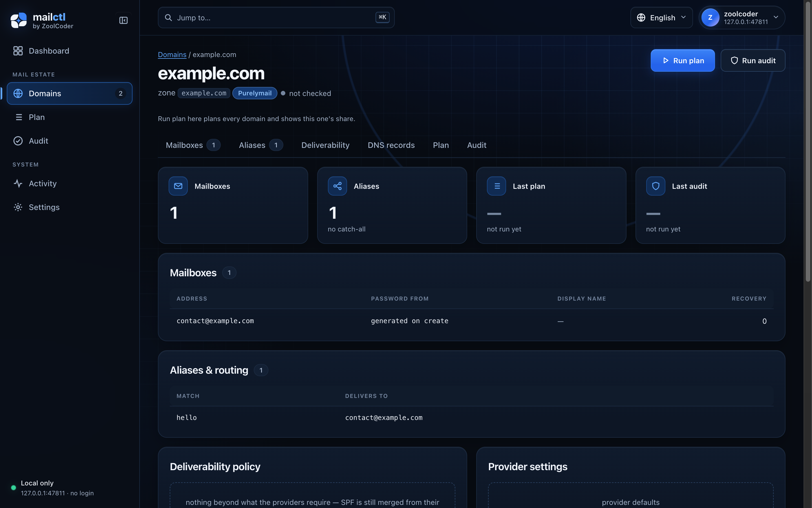Screen dimensions: 812x508
Task: Click the Aliases card share icon
Action: click(337, 186)
